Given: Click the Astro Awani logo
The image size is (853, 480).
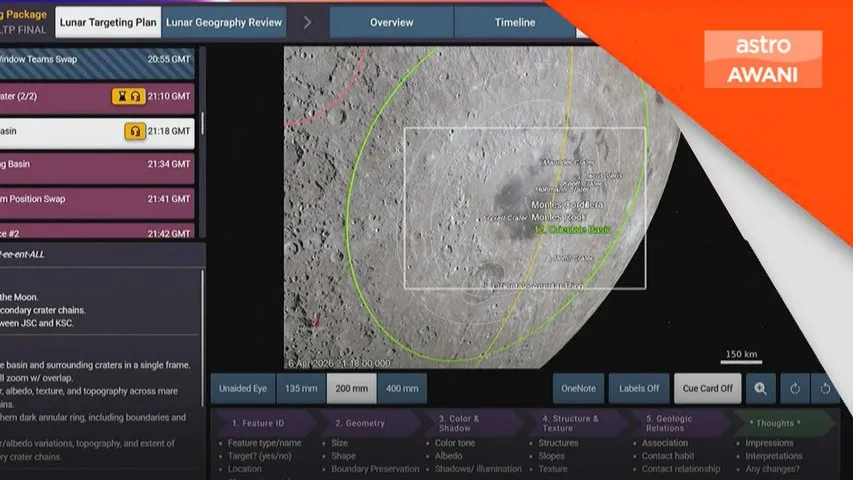Looking at the screenshot, I should coord(763,59).
